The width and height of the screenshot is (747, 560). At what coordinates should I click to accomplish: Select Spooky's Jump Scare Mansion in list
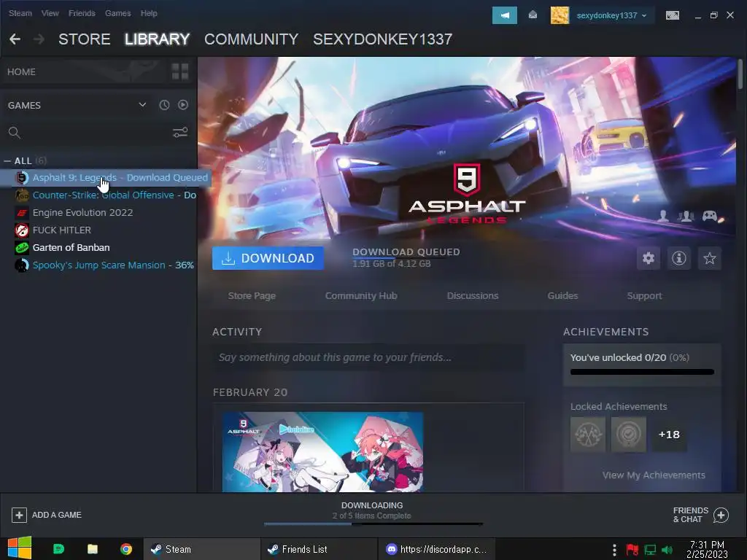point(98,265)
